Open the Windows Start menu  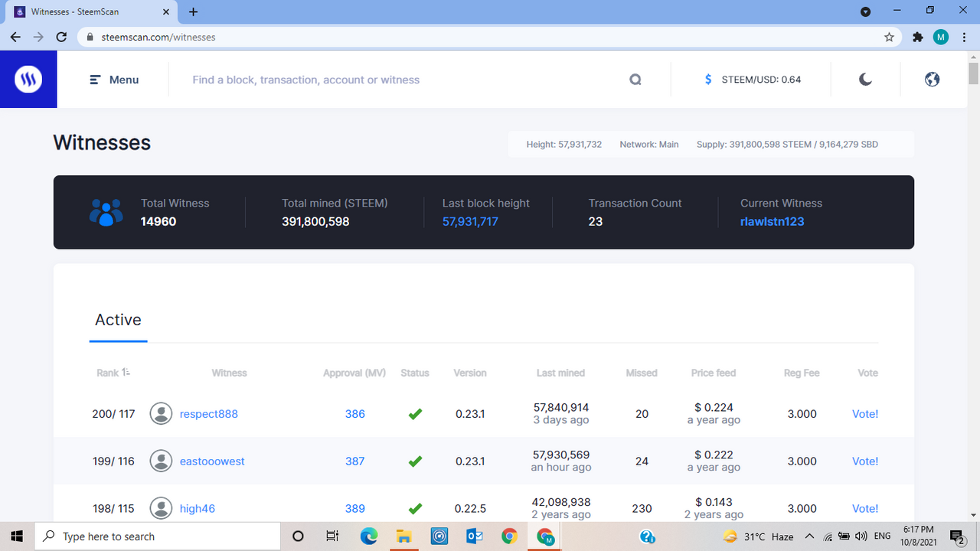(17, 536)
